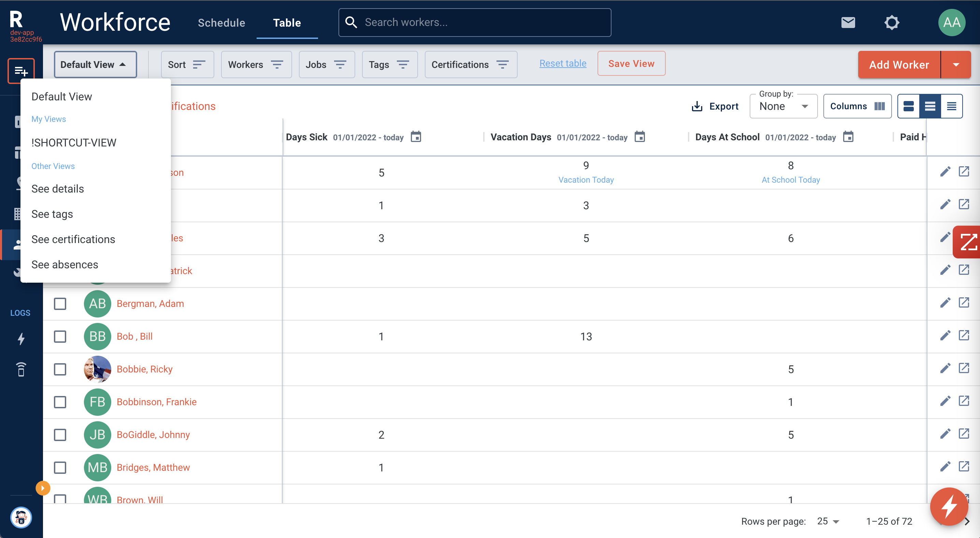
Task: Choose See details view
Action: pos(95,189)
